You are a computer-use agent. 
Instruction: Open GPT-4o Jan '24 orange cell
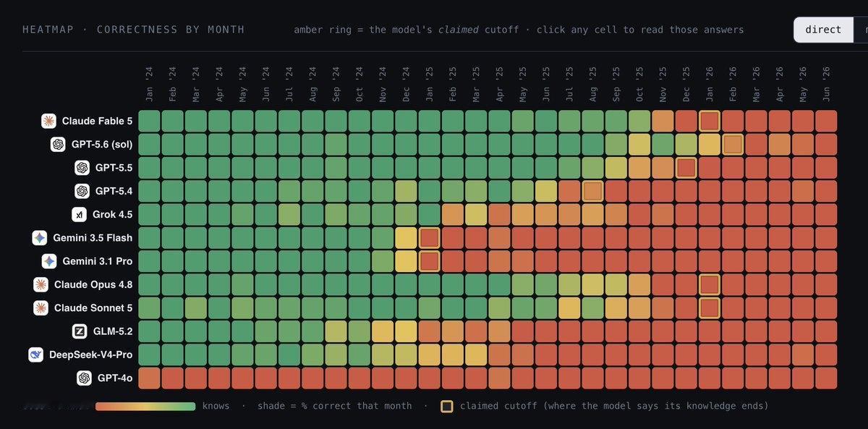tap(150, 378)
